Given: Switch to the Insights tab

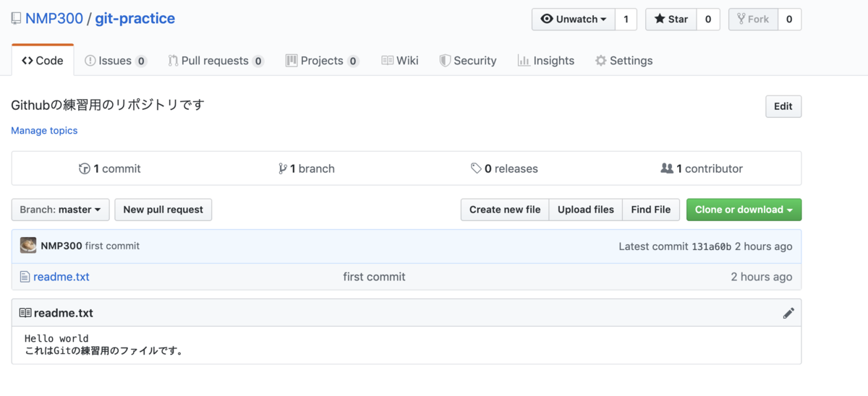Looking at the screenshot, I should pos(546,61).
